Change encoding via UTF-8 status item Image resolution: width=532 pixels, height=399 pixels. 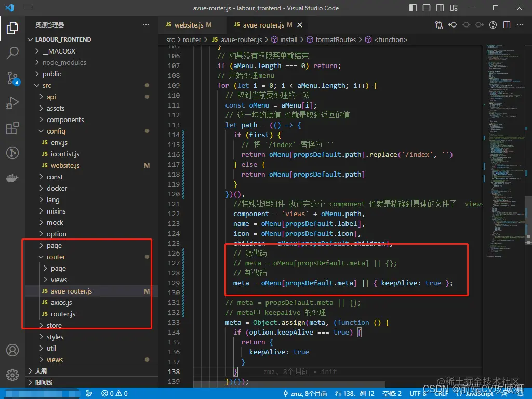tap(418, 394)
